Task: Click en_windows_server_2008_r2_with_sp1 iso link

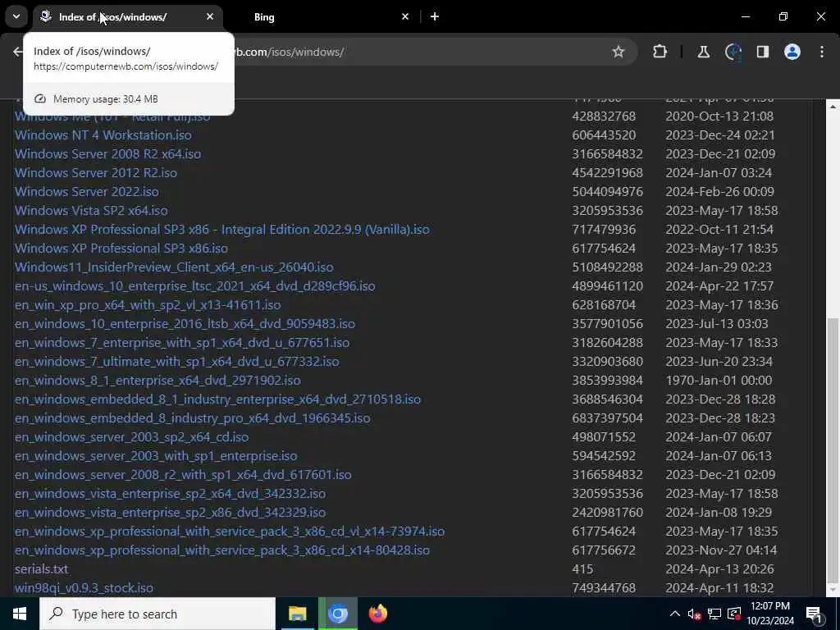Action: (x=183, y=475)
